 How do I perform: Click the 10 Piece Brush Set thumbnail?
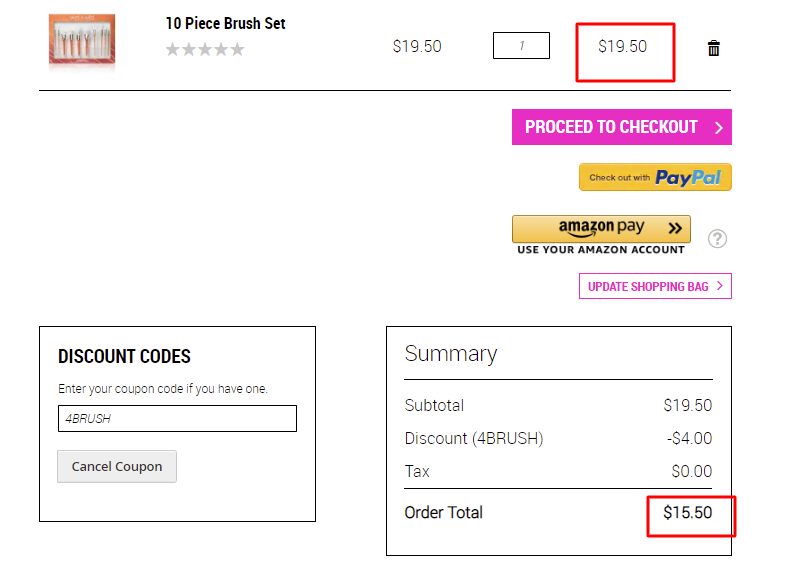tap(82, 40)
